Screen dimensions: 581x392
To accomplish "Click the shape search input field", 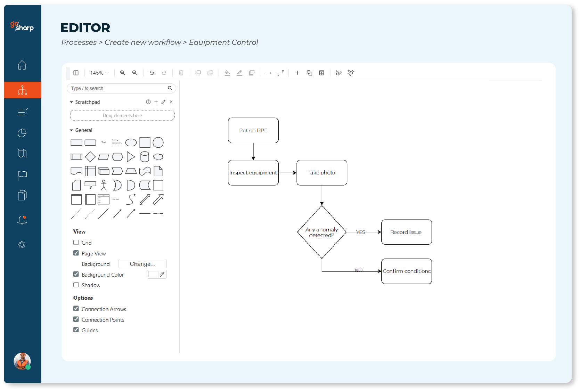I will tap(118, 88).
